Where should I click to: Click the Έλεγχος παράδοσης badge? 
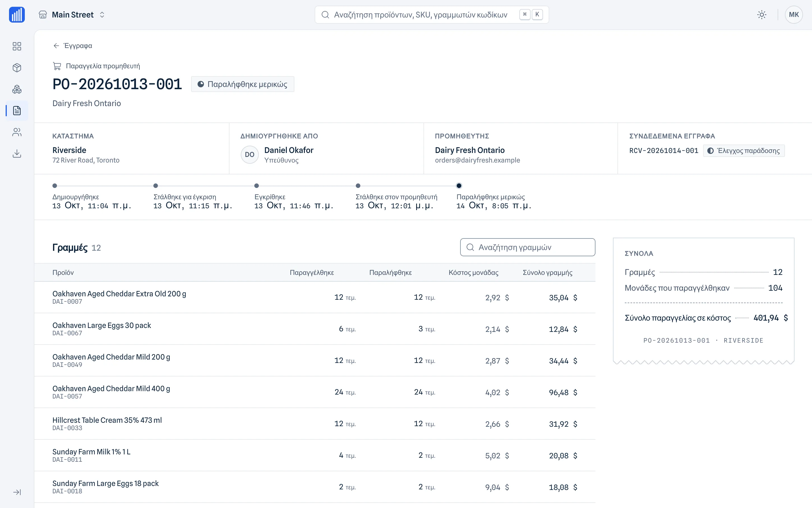coord(744,150)
